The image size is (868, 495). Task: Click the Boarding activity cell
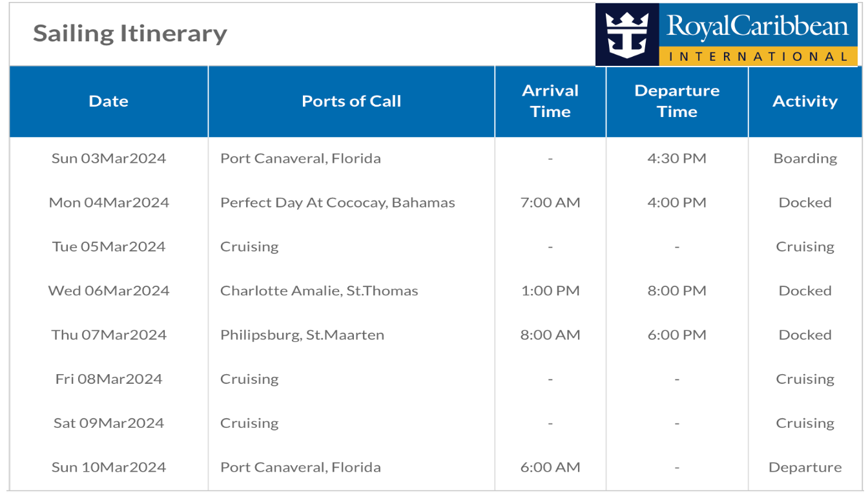coord(805,158)
